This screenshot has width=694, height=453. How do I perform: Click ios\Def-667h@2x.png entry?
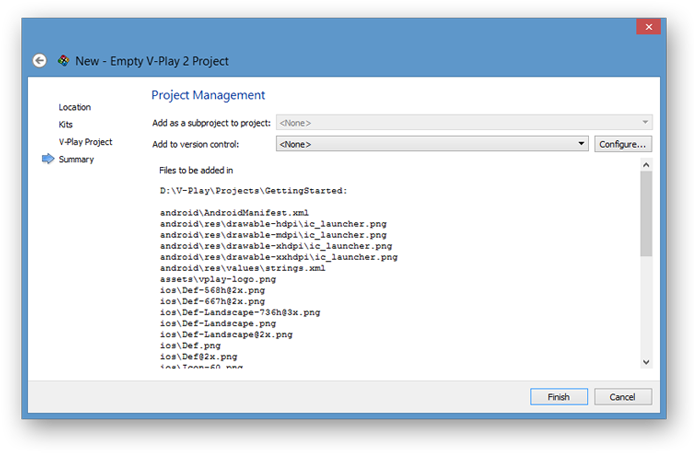212,302
